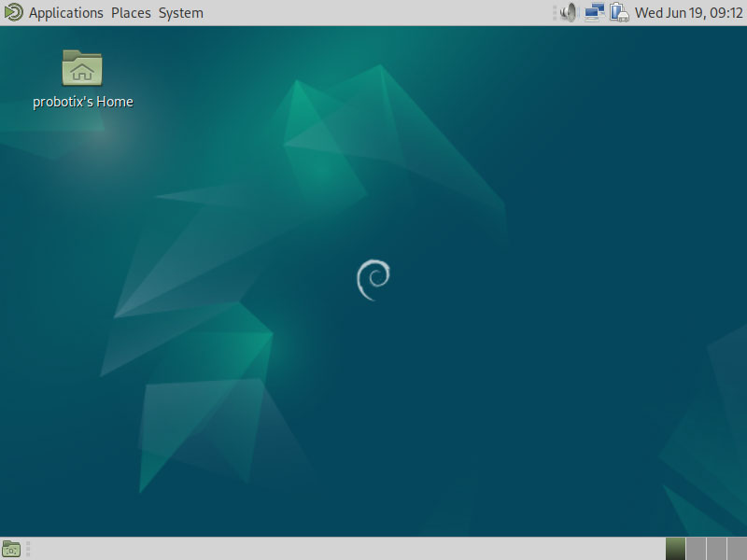The image size is (747, 560).
Task: Select the probotix's Home folder icon
Action: pos(82,68)
